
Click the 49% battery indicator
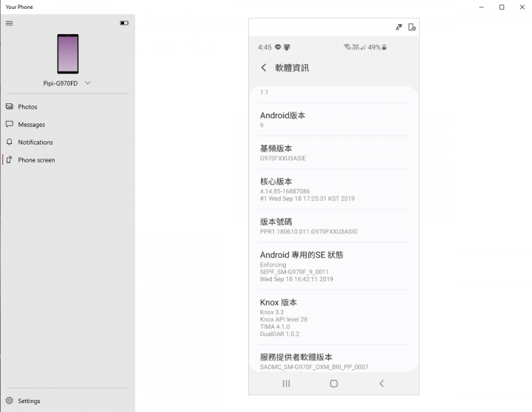tap(377, 47)
